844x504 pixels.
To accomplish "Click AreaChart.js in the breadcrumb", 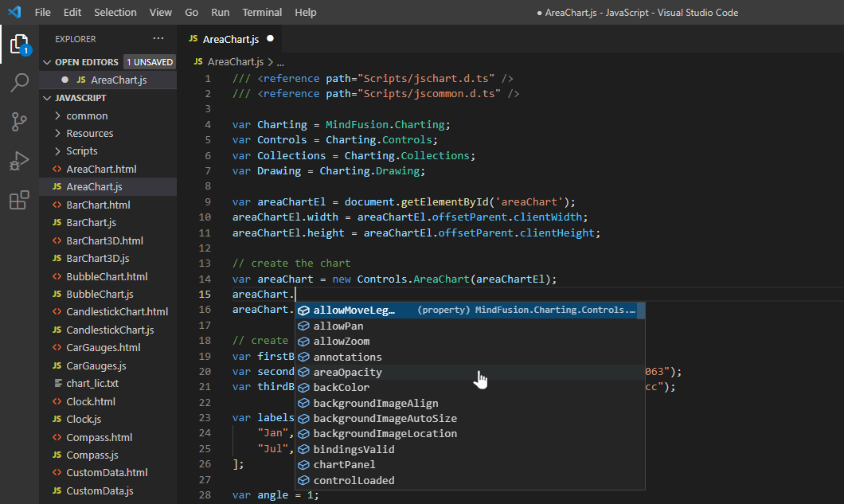I will pyautogui.click(x=236, y=62).
